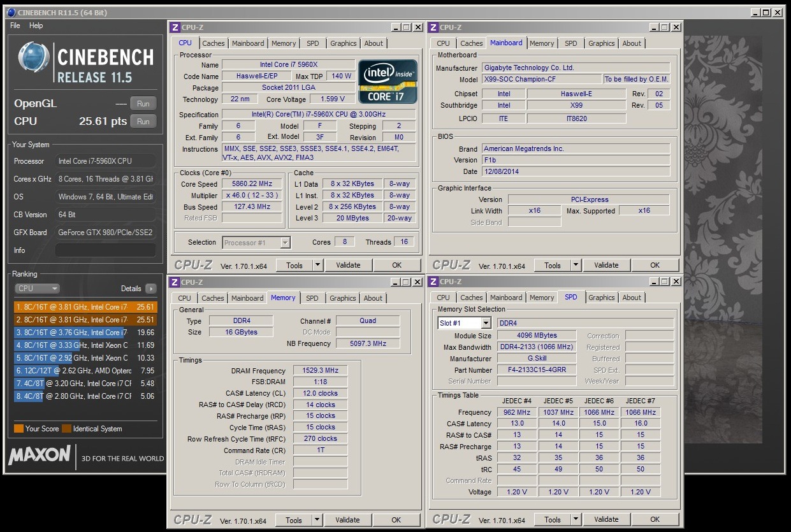Screen dimensions: 791x532
Task: Click Validate in SPD window
Action: [606, 519]
